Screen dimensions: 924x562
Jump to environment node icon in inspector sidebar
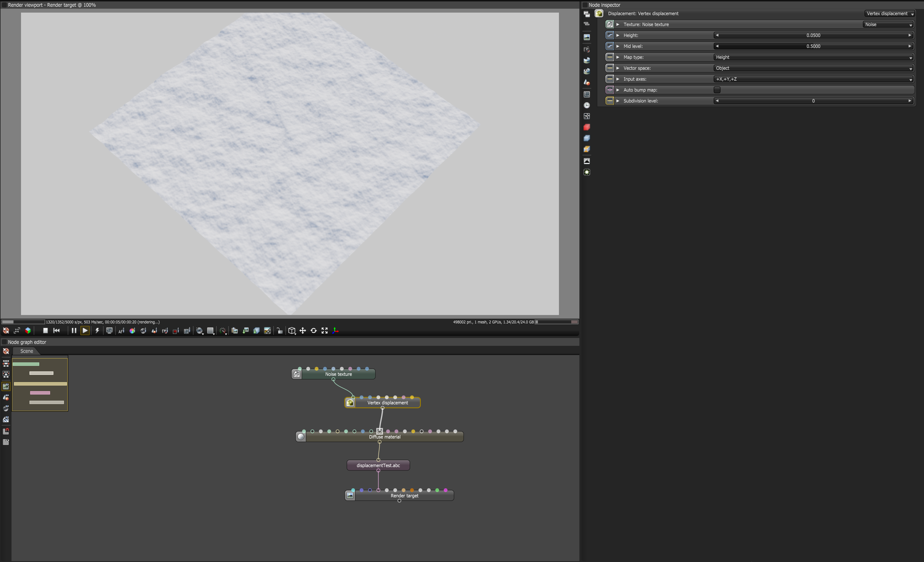point(587,60)
